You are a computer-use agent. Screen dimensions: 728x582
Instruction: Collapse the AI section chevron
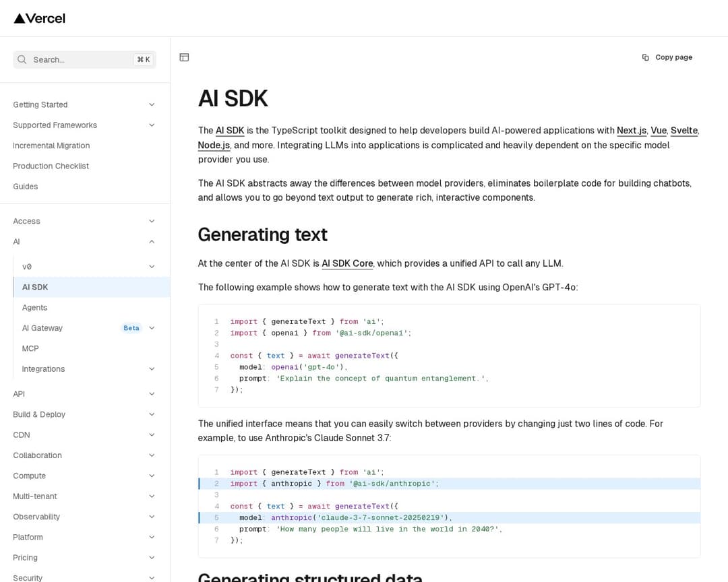pyautogui.click(x=152, y=242)
